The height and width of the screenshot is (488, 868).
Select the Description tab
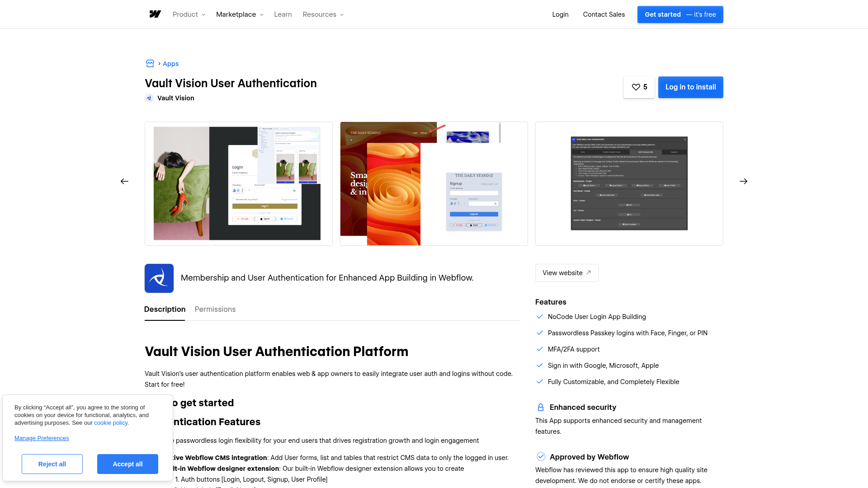click(x=165, y=310)
